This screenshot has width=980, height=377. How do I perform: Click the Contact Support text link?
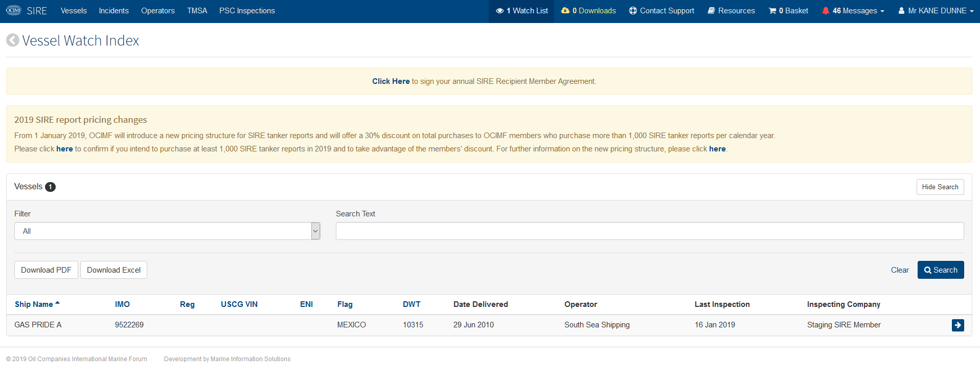(667, 11)
